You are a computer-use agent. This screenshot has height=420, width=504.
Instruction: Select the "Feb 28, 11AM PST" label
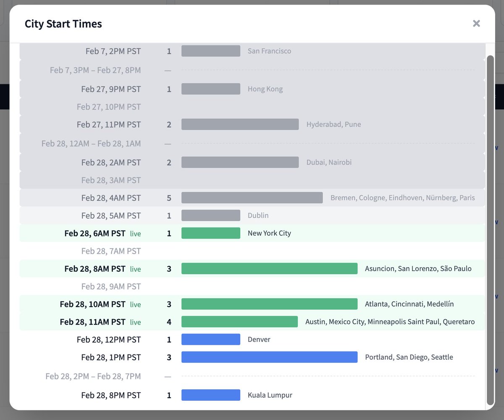click(93, 322)
